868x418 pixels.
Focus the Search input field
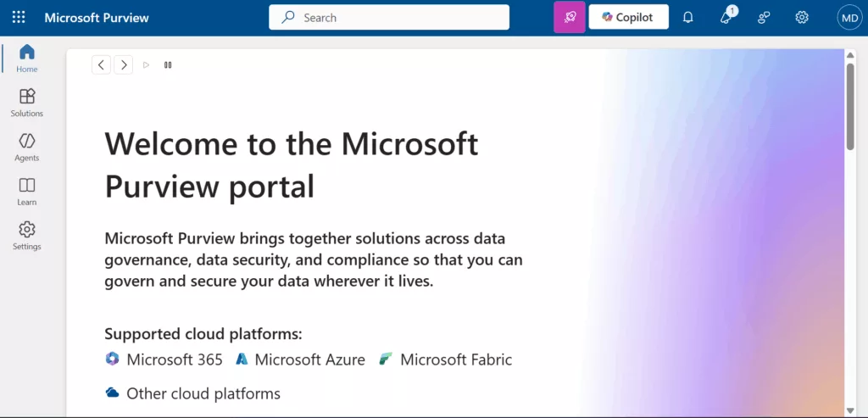click(388, 17)
